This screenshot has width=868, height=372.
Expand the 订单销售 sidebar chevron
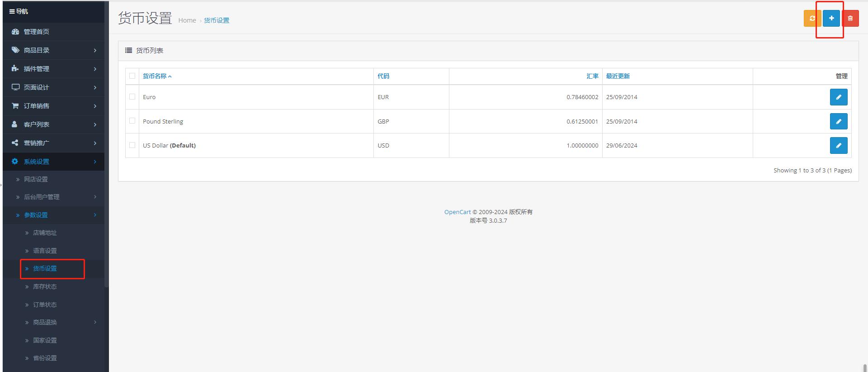[95, 106]
